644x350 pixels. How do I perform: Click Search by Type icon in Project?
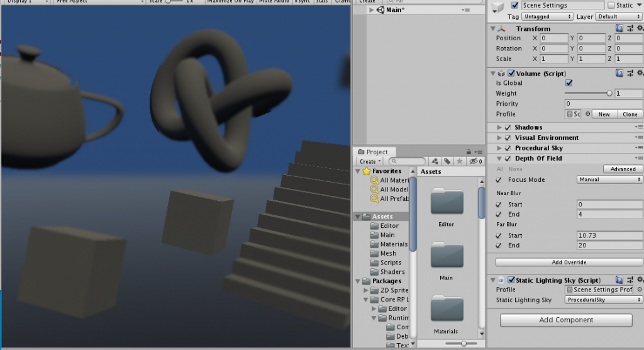tap(435, 161)
